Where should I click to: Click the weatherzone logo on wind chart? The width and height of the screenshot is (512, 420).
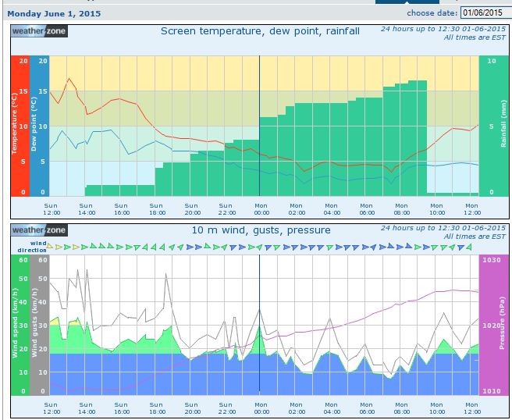(x=40, y=230)
